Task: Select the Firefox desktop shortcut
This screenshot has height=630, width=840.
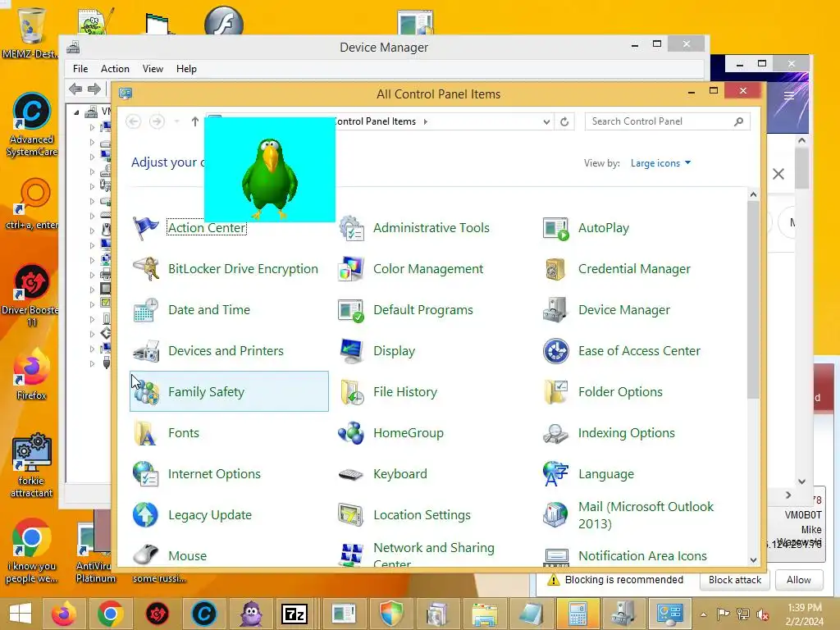Action: point(31,374)
